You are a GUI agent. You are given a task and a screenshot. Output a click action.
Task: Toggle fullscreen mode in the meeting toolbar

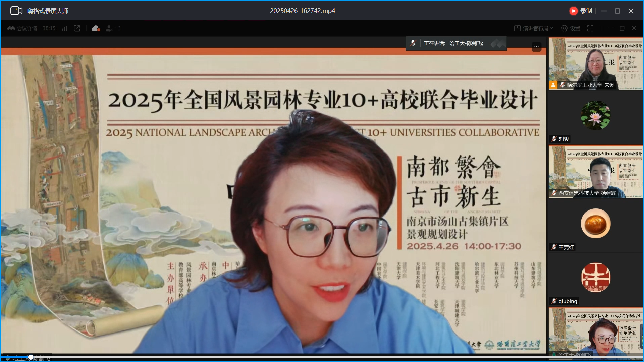tap(590, 28)
